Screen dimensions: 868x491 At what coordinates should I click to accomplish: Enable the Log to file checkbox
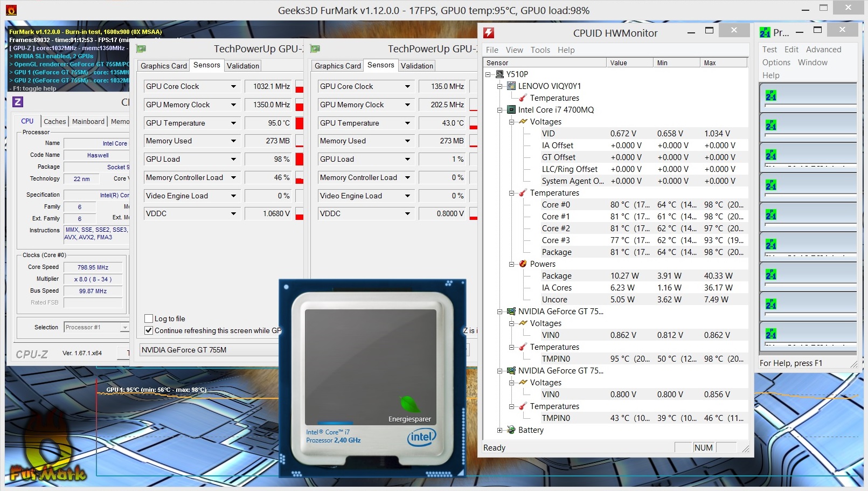149,319
